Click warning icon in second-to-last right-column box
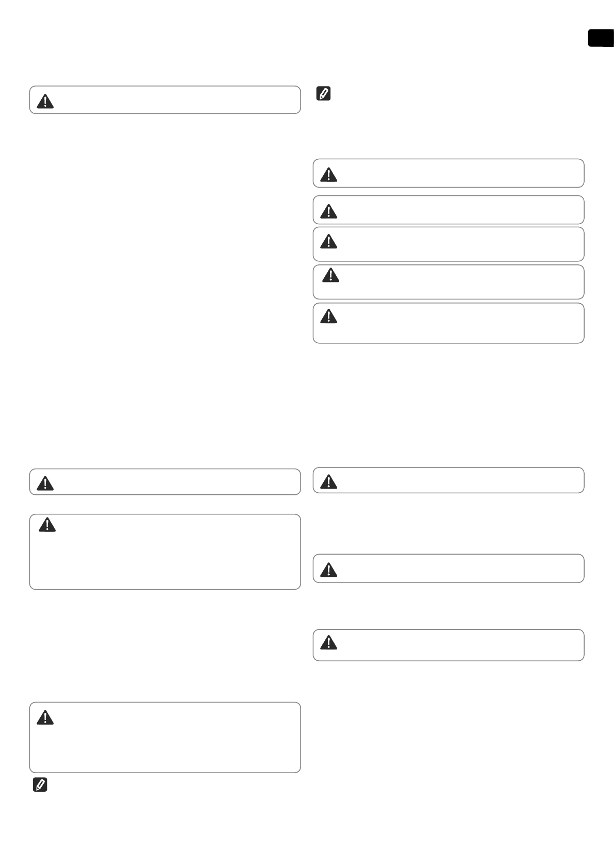The height and width of the screenshot is (868, 614). (x=328, y=570)
